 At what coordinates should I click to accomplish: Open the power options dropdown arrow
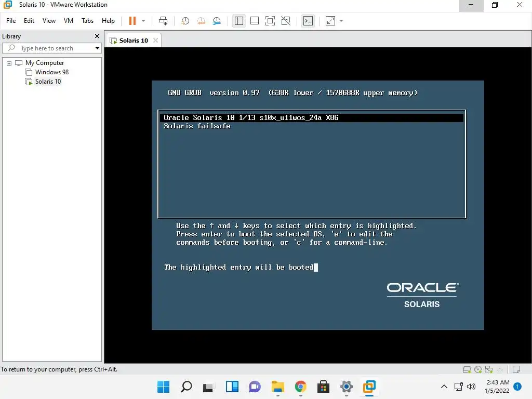pos(143,21)
